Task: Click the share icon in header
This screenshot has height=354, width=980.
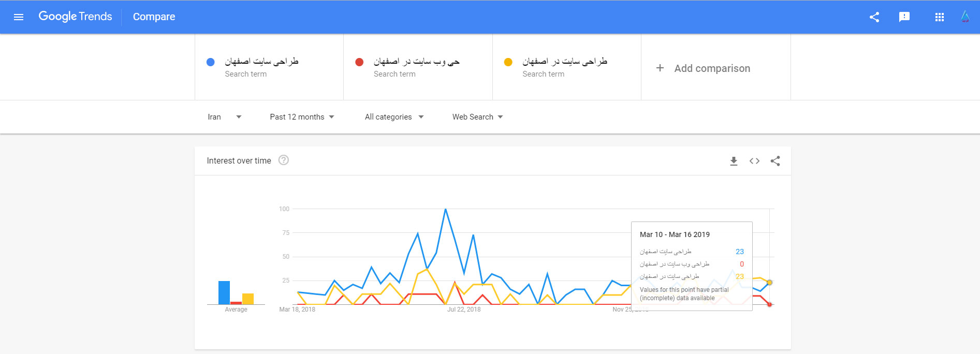Action: click(874, 17)
